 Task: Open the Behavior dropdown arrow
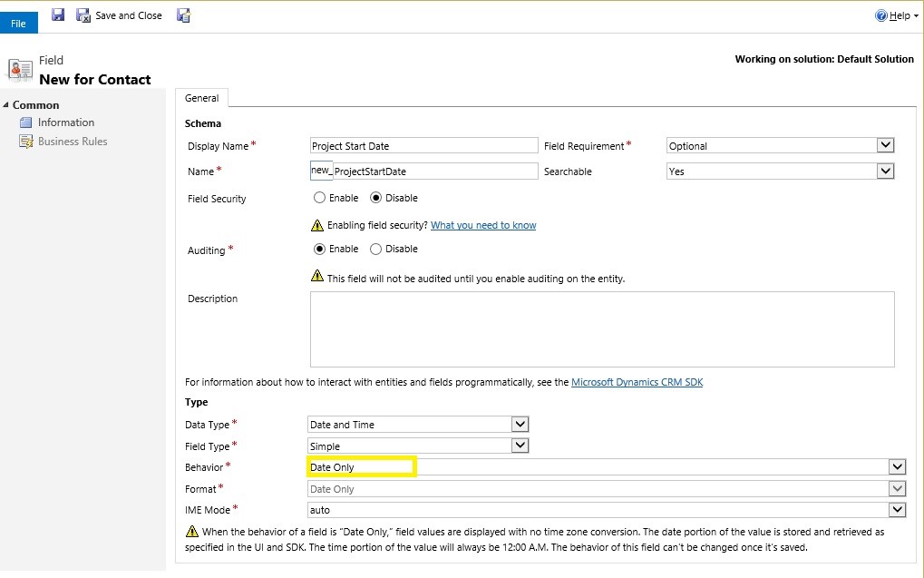click(897, 467)
